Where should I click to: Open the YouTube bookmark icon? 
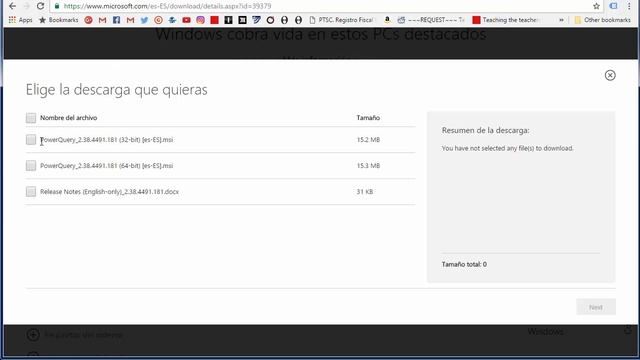[x=187, y=20]
